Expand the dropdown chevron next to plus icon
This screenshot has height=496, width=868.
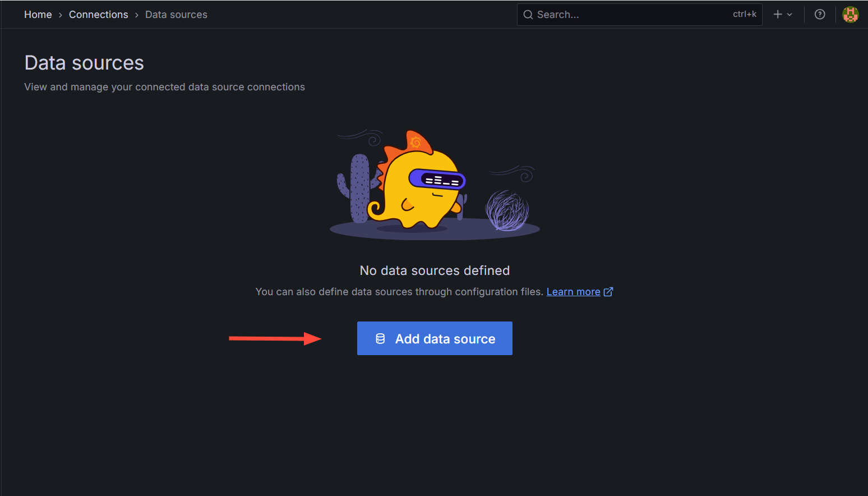(x=789, y=14)
